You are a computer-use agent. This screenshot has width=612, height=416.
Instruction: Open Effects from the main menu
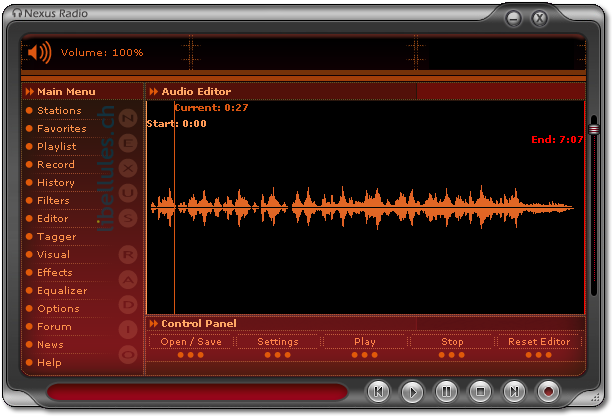(x=55, y=272)
